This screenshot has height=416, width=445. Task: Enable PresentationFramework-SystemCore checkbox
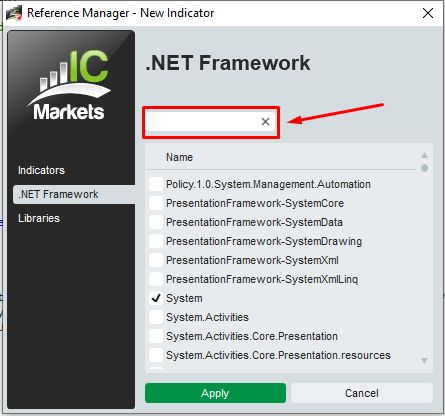tap(156, 203)
